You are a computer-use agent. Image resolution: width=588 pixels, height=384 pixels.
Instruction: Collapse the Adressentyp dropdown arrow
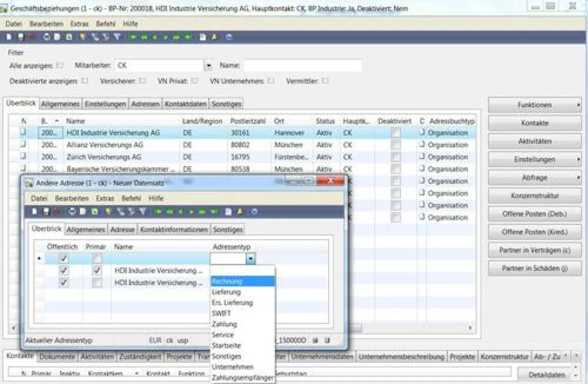(x=250, y=259)
